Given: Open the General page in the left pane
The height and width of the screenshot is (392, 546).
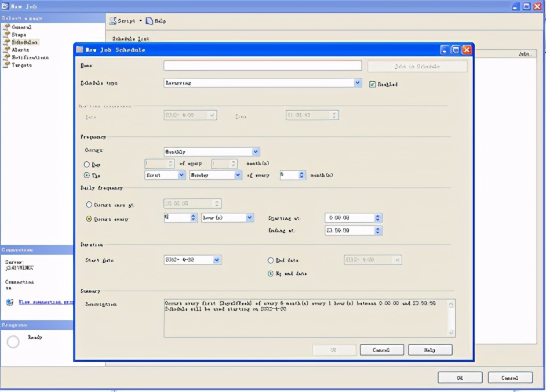Looking at the screenshot, I should click(21, 27).
